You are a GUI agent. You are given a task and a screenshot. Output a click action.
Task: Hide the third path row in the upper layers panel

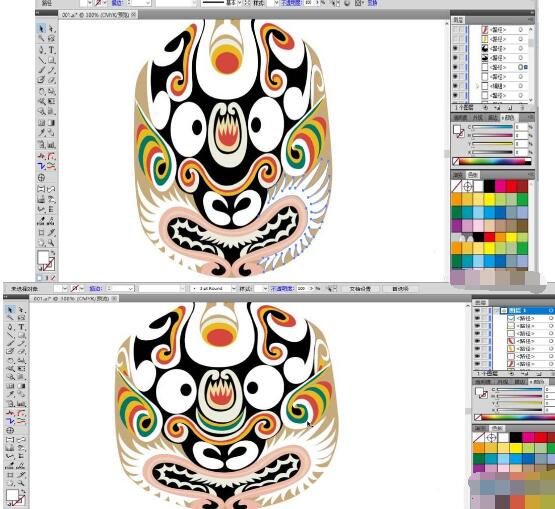pos(455,48)
